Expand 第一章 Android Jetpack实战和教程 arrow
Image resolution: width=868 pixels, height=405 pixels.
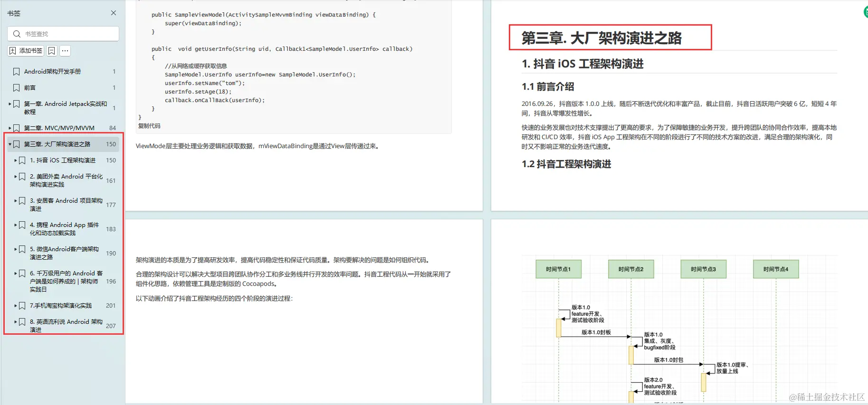coord(10,104)
